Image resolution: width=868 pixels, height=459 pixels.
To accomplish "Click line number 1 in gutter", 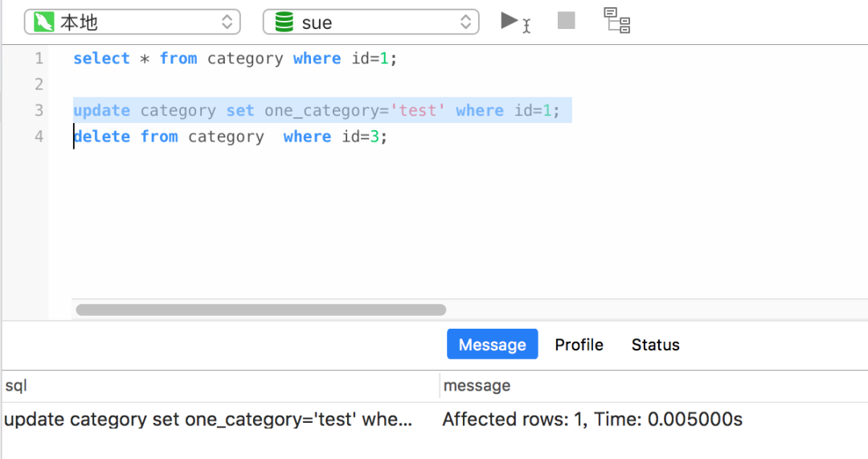I will [x=39, y=59].
